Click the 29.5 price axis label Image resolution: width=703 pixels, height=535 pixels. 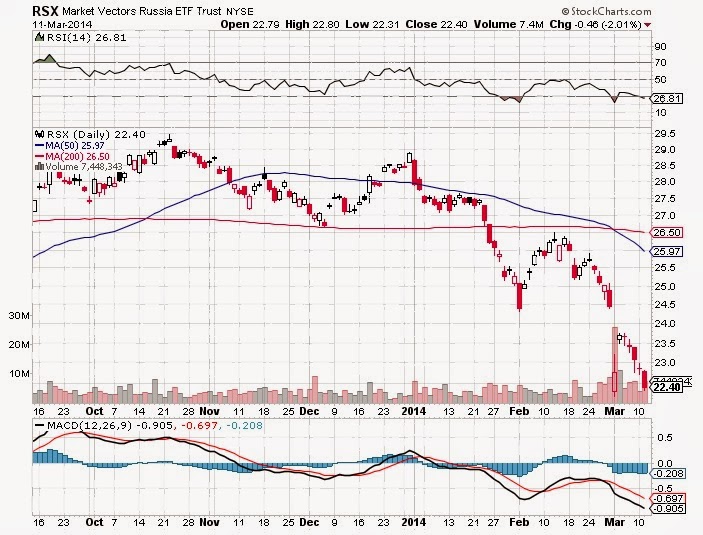pyautogui.click(x=665, y=134)
